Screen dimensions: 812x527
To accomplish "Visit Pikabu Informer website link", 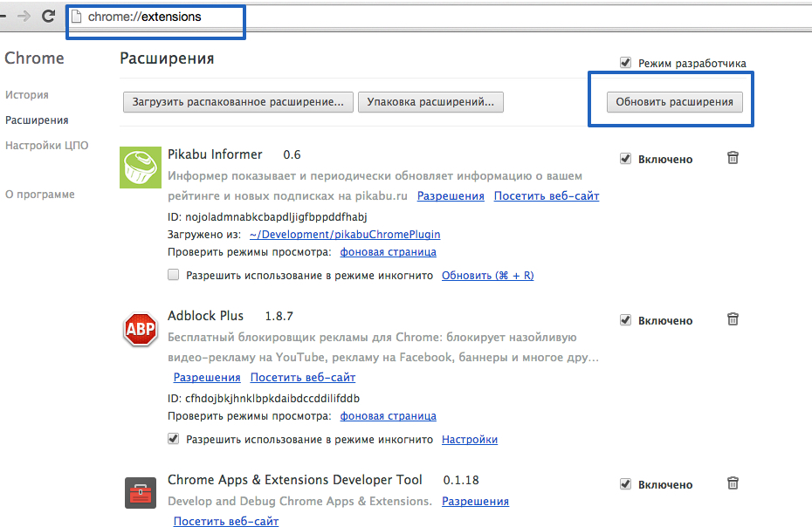I will coord(547,196).
